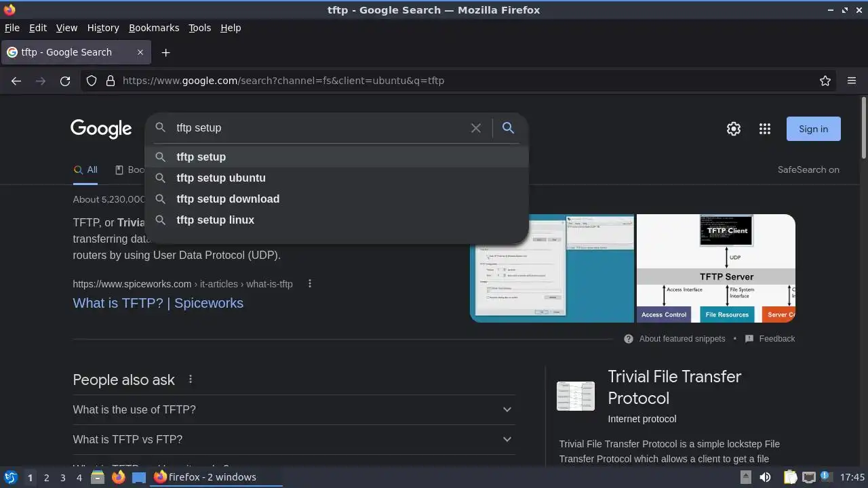The width and height of the screenshot is (868, 488).
Task: Open TFTP Server diagram thumbnail
Action: [x=715, y=268]
